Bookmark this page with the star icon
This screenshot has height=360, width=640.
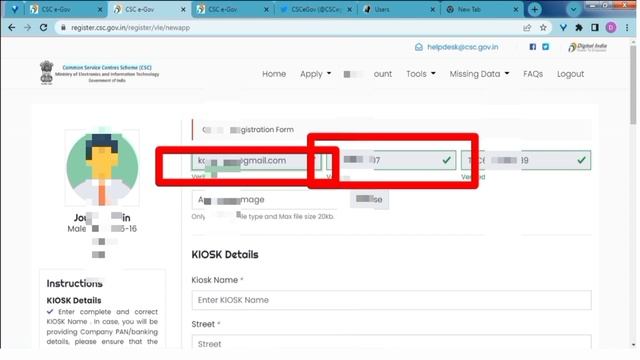click(x=543, y=28)
